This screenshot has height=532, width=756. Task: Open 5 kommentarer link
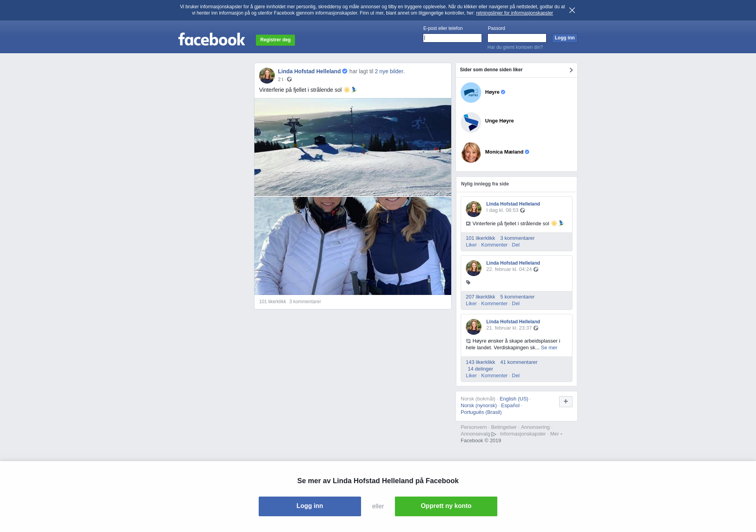[x=517, y=297]
